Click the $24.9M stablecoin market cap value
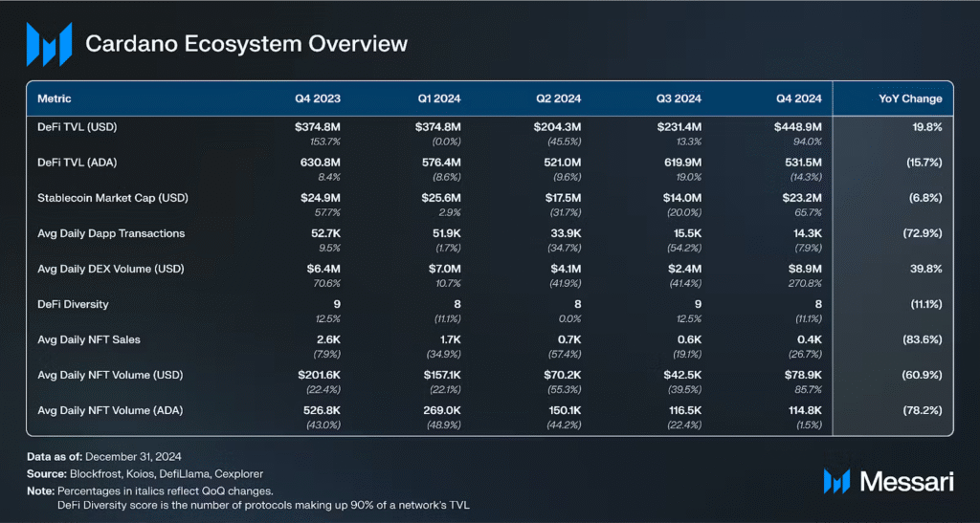Viewport: 980px width, 523px height. 321,198
